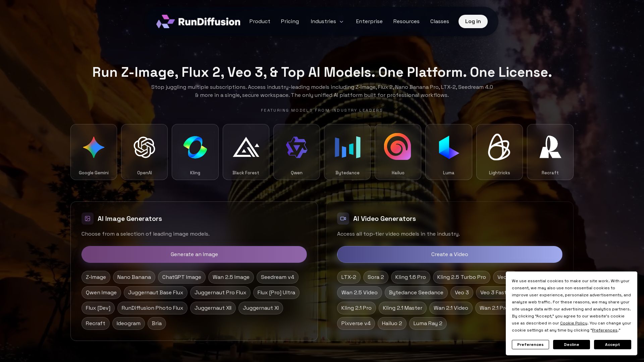Open the Cookie Policy link
Screen dimensions: 644x362
tap(574, 323)
